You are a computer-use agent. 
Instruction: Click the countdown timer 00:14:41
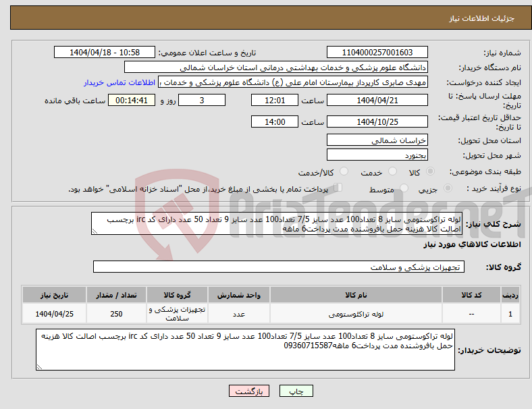point(132,100)
